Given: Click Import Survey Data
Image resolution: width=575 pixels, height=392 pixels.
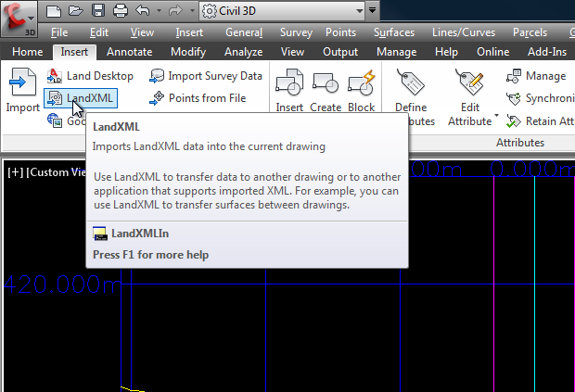Looking at the screenshot, I should coord(206,76).
